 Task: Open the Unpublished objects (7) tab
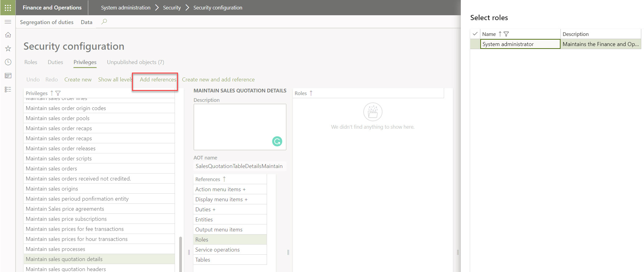tap(135, 62)
